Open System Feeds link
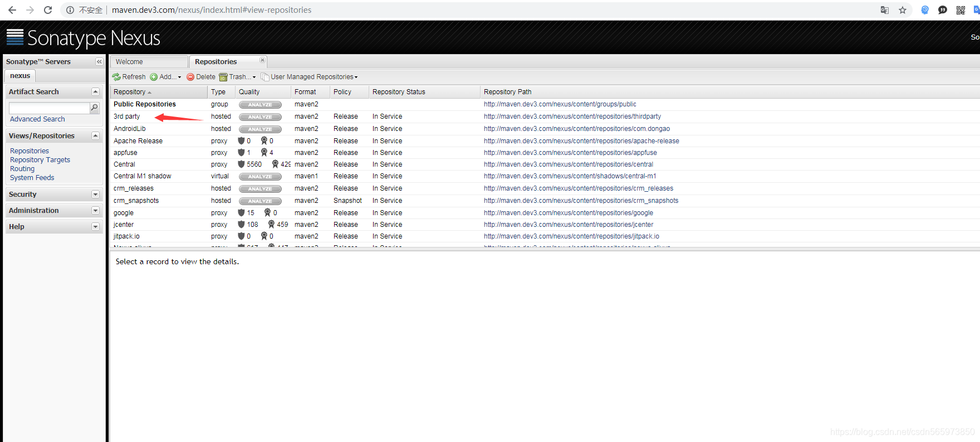 coord(32,178)
